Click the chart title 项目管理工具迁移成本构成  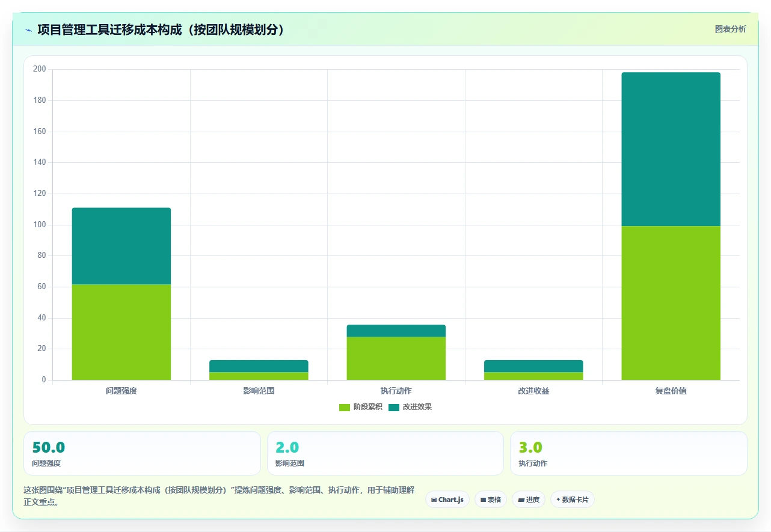point(161,29)
